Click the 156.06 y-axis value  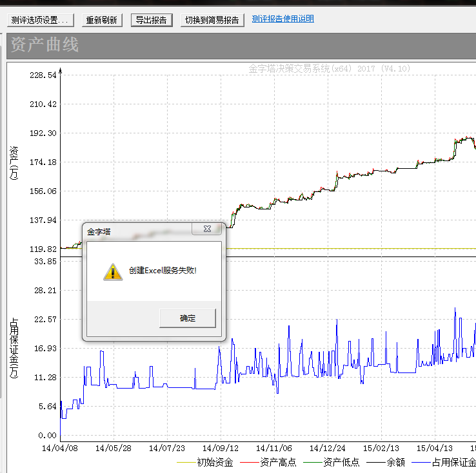[43, 191]
